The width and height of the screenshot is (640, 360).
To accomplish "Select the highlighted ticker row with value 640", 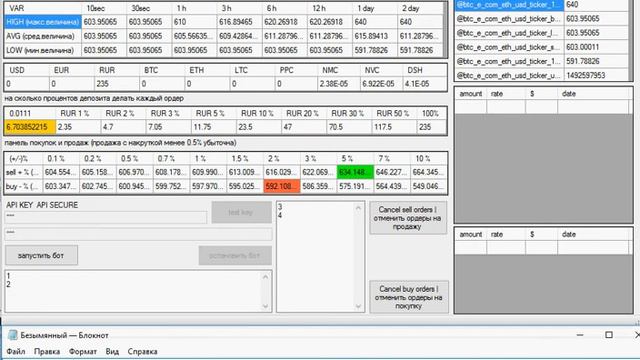I will tap(541, 5).
